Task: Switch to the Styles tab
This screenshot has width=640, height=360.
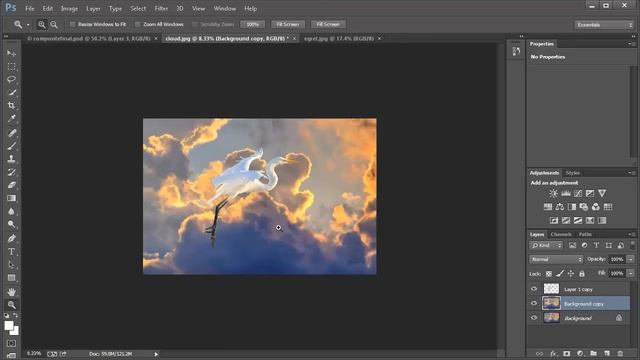Action: pyautogui.click(x=573, y=173)
